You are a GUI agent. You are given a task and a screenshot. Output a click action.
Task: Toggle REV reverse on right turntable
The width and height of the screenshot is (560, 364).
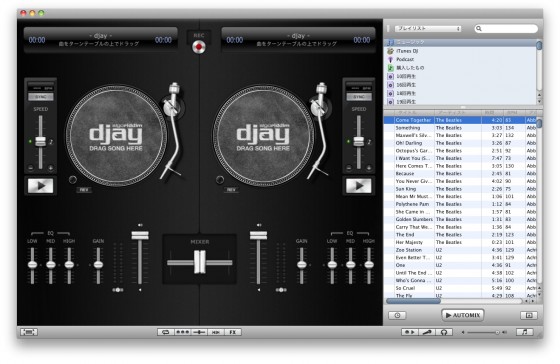tap(231, 190)
